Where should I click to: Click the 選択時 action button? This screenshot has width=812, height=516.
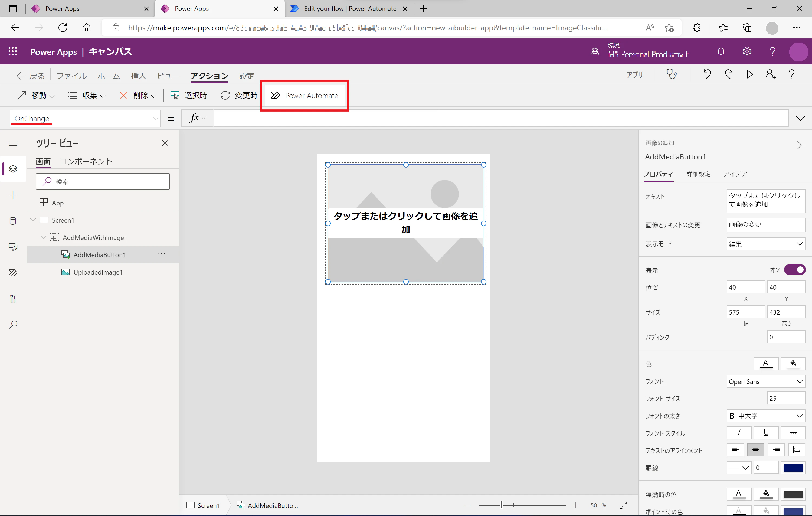[x=189, y=96]
